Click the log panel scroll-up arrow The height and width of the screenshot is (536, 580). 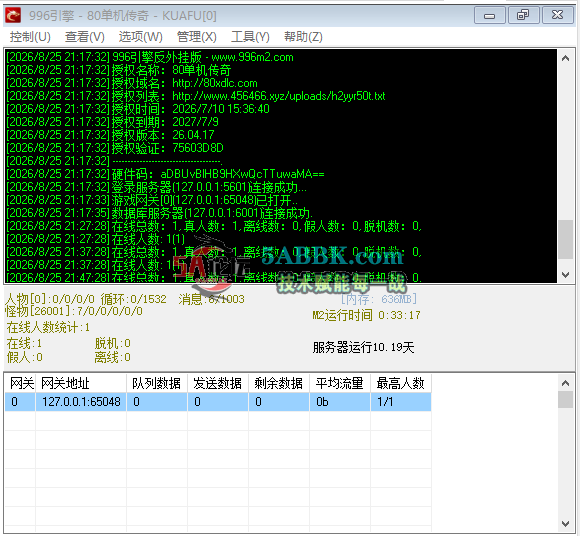(565, 58)
